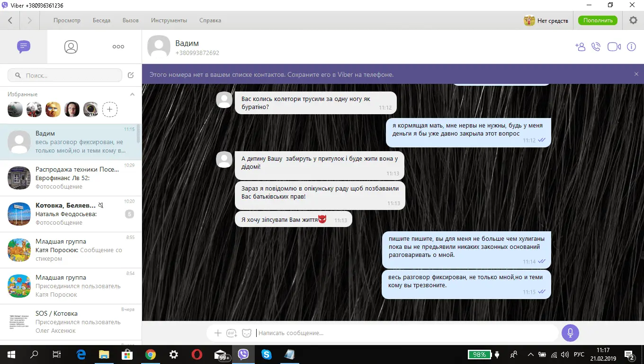Click the microphone voice message button

tap(570, 333)
